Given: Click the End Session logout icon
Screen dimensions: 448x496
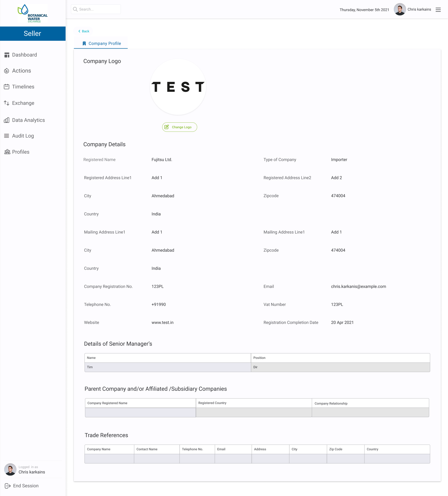Looking at the screenshot, I should [8, 486].
